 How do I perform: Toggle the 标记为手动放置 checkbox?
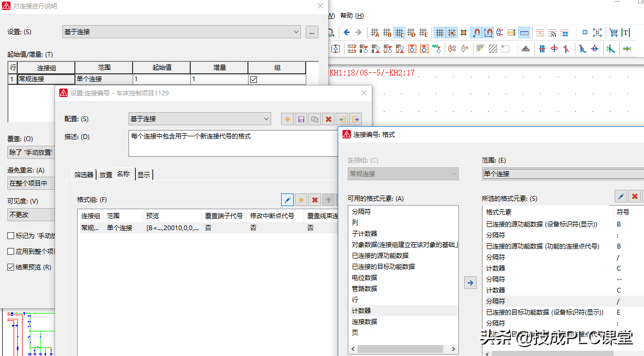(x=11, y=236)
